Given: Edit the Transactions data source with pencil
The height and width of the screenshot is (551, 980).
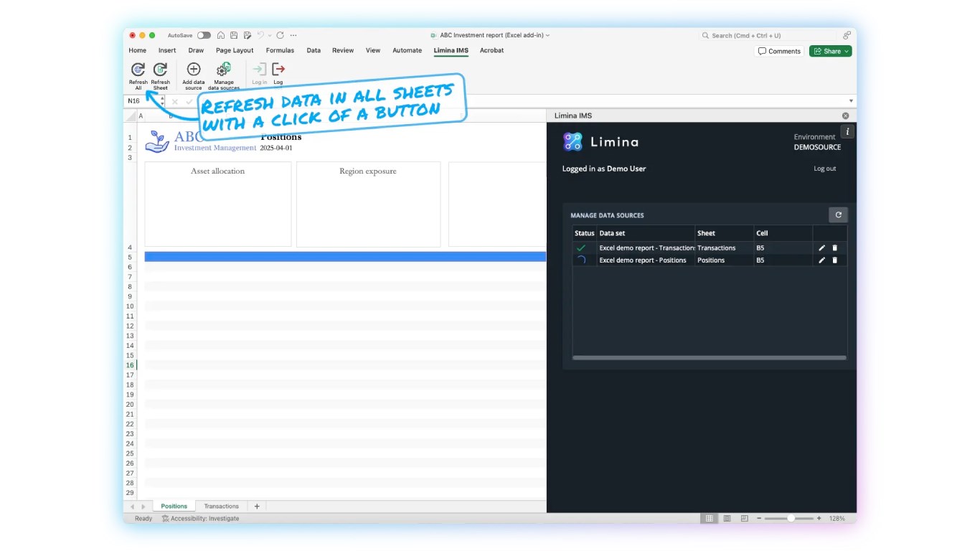Looking at the screenshot, I should (x=822, y=248).
